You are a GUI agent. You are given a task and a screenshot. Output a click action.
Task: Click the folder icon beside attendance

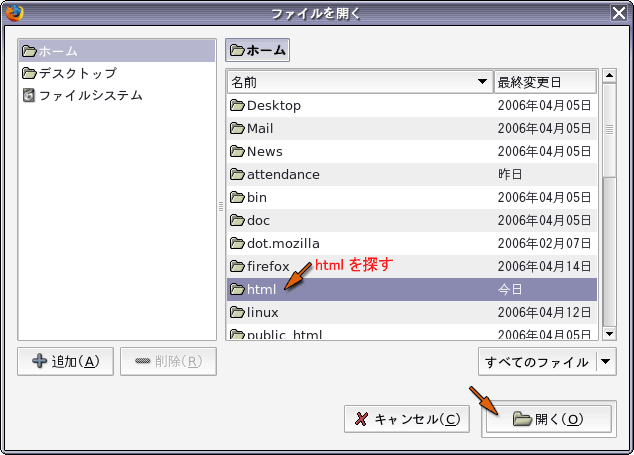(x=237, y=175)
